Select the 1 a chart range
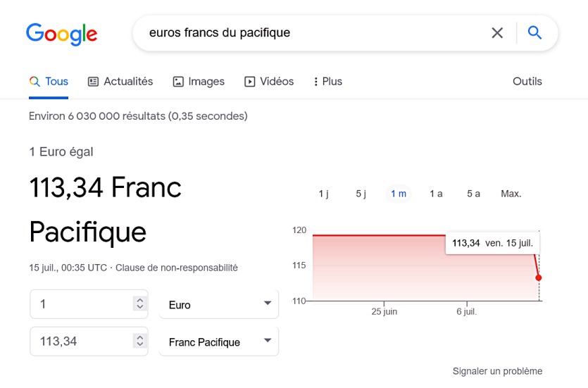588x388 pixels. click(436, 194)
